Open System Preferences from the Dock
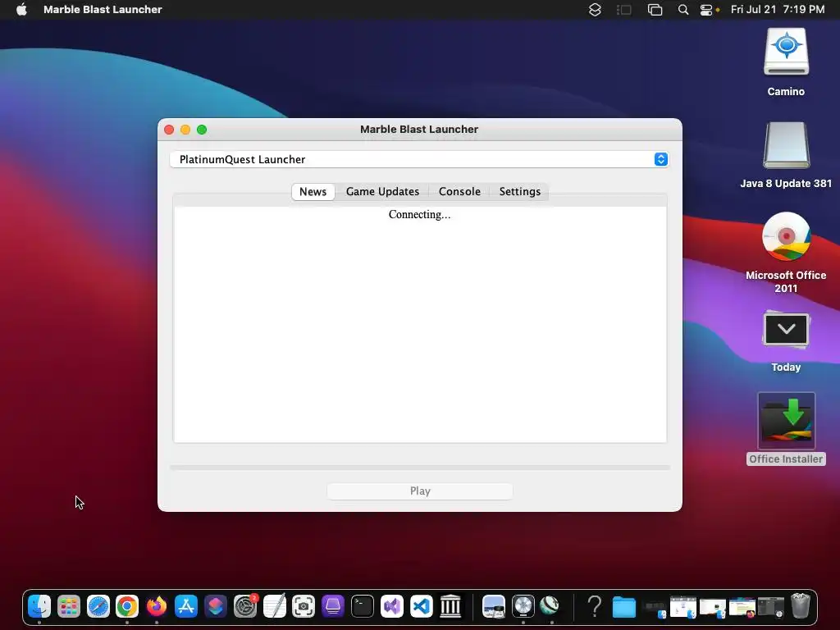Screen dimensions: 840x630 click(244, 606)
